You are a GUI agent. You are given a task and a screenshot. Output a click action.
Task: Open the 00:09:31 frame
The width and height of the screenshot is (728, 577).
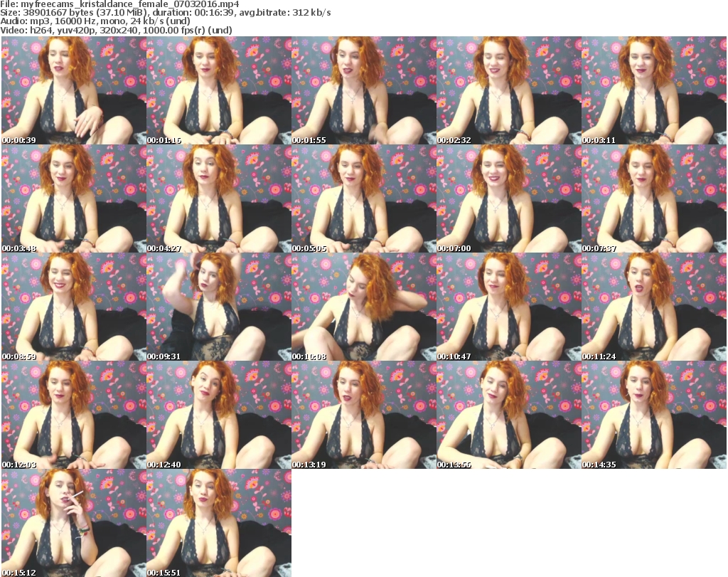pyautogui.click(x=218, y=307)
